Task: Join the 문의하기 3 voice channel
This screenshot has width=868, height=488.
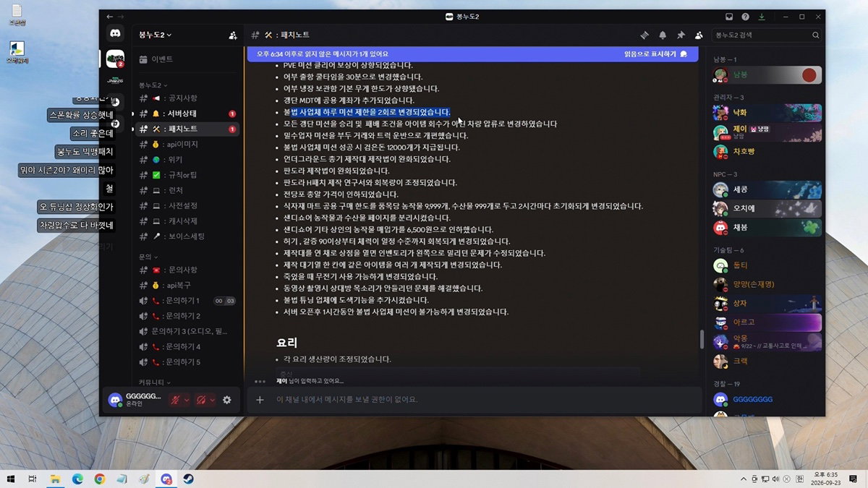Action: [x=187, y=331]
